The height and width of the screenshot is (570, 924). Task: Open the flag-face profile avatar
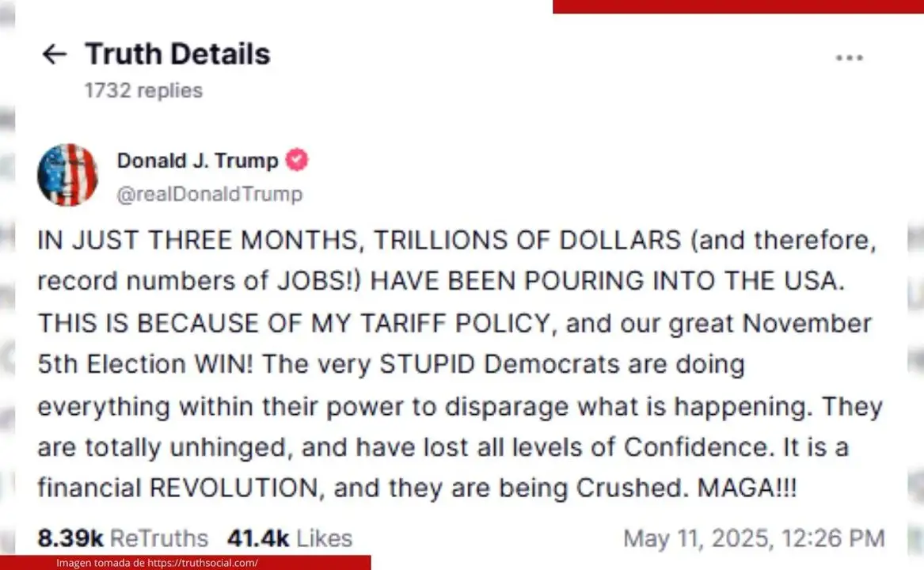(68, 175)
